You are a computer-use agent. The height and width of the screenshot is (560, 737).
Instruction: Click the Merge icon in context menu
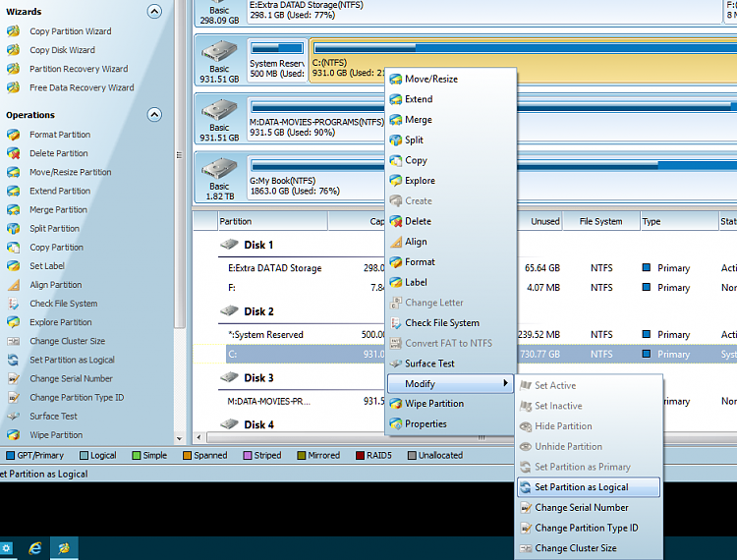click(396, 120)
